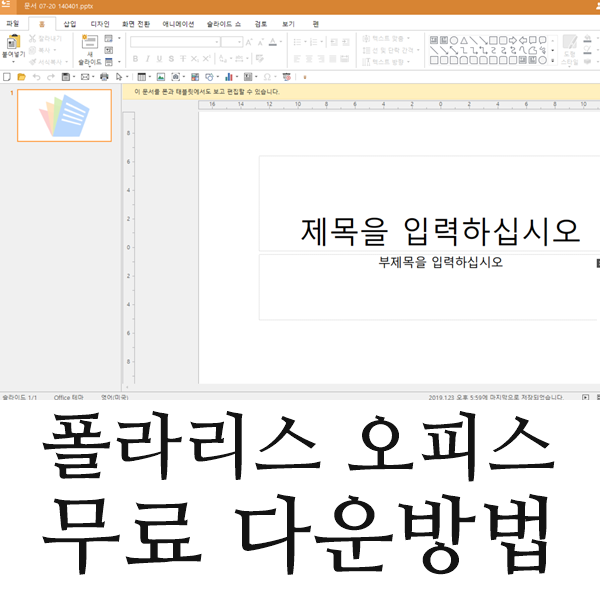Screen dimensions: 600x600
Task: Click the Clear formatting eraser icon
Action: pyautogui.click(x=260, y=59)
